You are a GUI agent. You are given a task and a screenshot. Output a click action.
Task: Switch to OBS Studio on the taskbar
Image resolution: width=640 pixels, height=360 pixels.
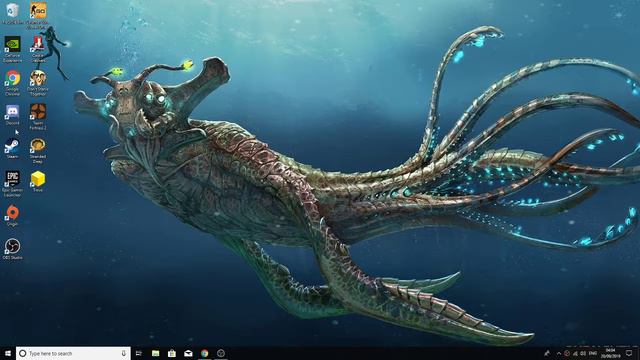221,353
